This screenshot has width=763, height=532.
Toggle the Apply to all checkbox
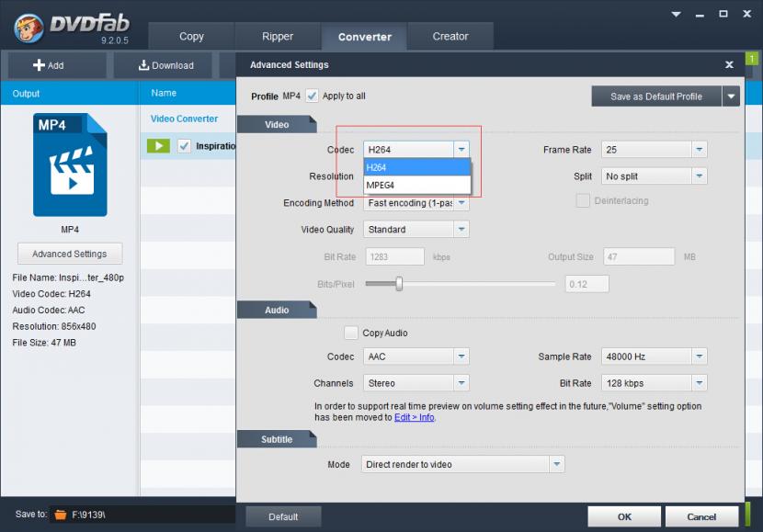click(312, 96)
